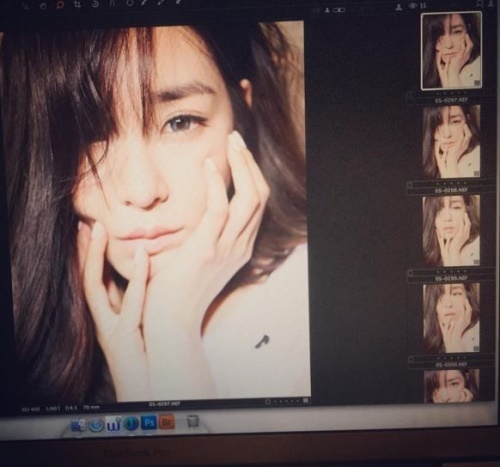Image resolution: width=500 pixels, height=467 pixels.
Task: Open Photoshop from the Dock
Action: click(149, 423)
